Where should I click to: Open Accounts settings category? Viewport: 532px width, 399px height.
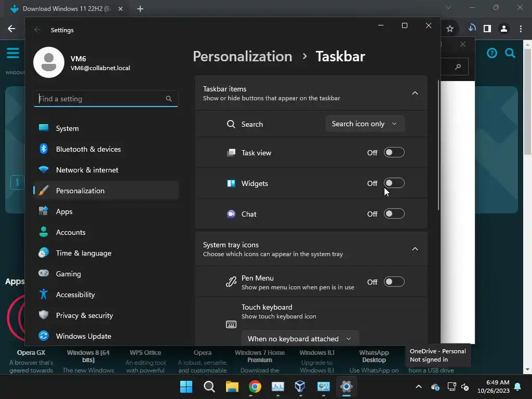click(106, 232)
